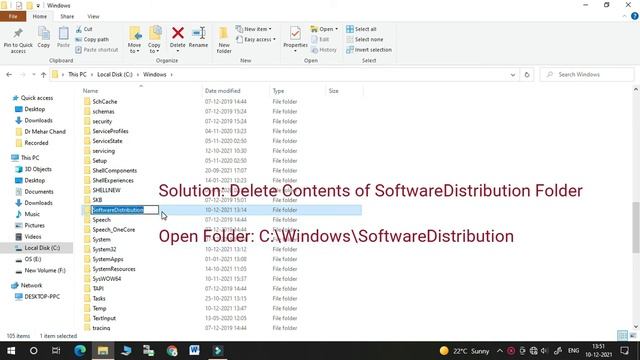Open the notification center icon
The image size is (640, 360).
click(x=624, y=351)
